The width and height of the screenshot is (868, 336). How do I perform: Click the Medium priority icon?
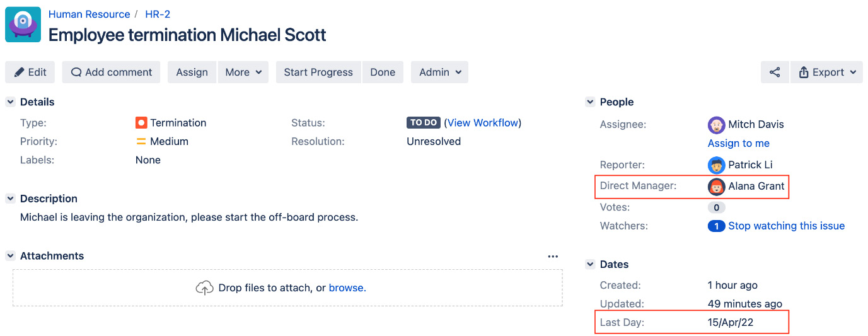pos(141,142)
